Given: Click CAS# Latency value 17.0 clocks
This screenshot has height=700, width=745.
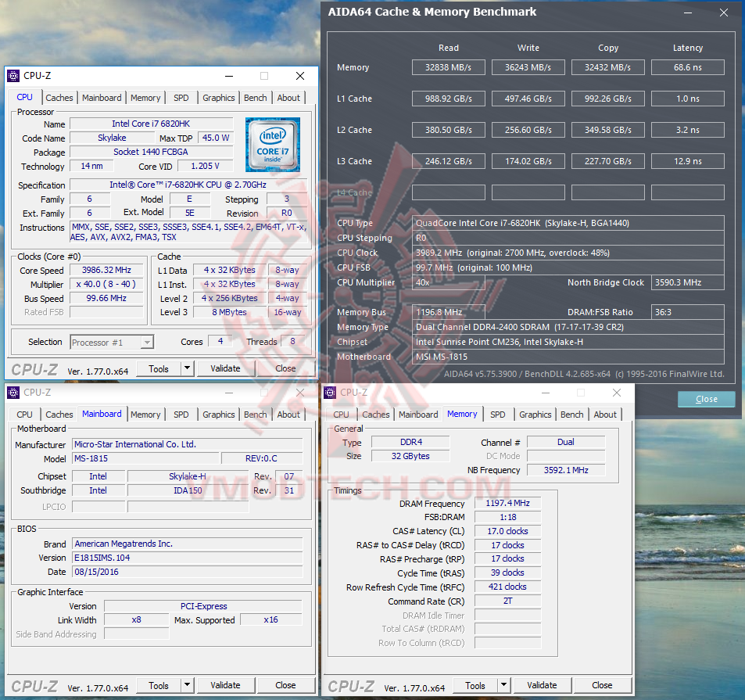Looking at the screenshot, I should pos(507,531).
